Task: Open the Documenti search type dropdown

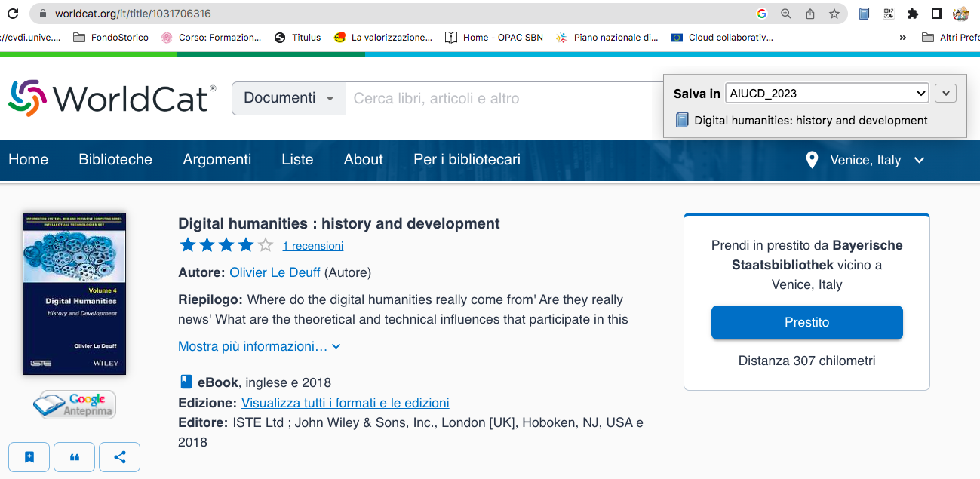Action: coord(289,98)
